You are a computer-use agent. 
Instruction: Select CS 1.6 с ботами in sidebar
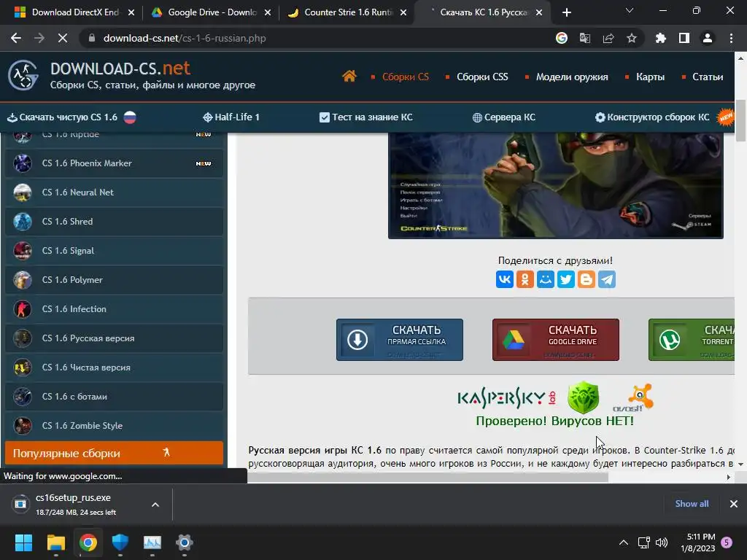tap(114, 396)
